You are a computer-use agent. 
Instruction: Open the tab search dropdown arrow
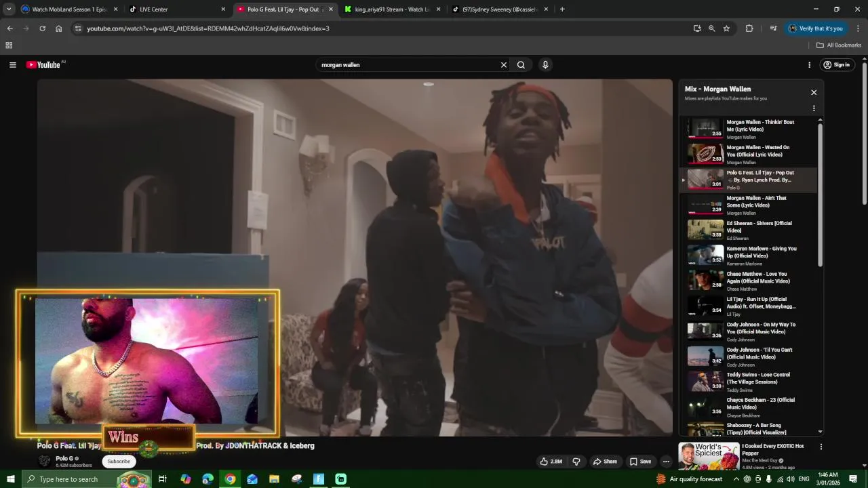(x=9, y=9)
